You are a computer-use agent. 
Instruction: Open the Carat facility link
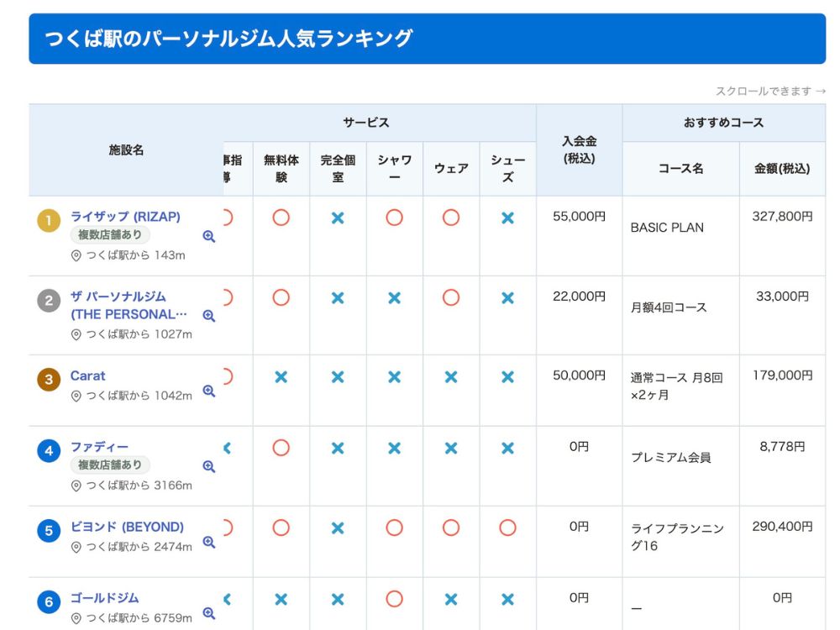88,375
